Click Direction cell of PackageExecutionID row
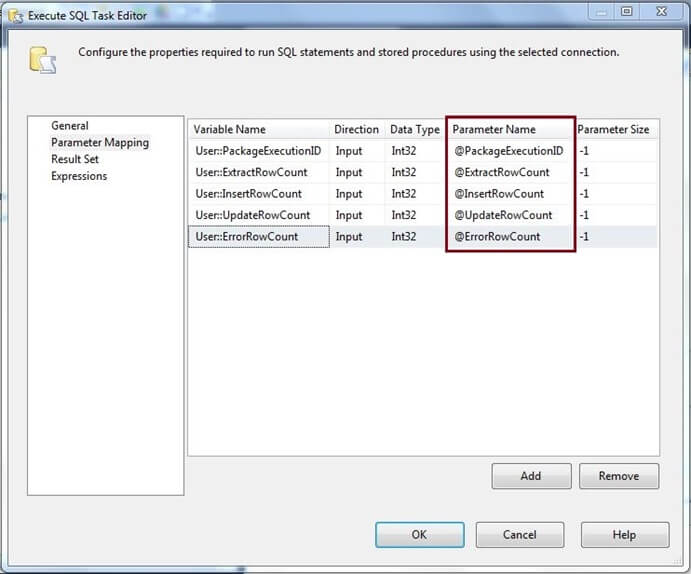The width and height of the screenshot is (691, 574). (x=357, y=151)
